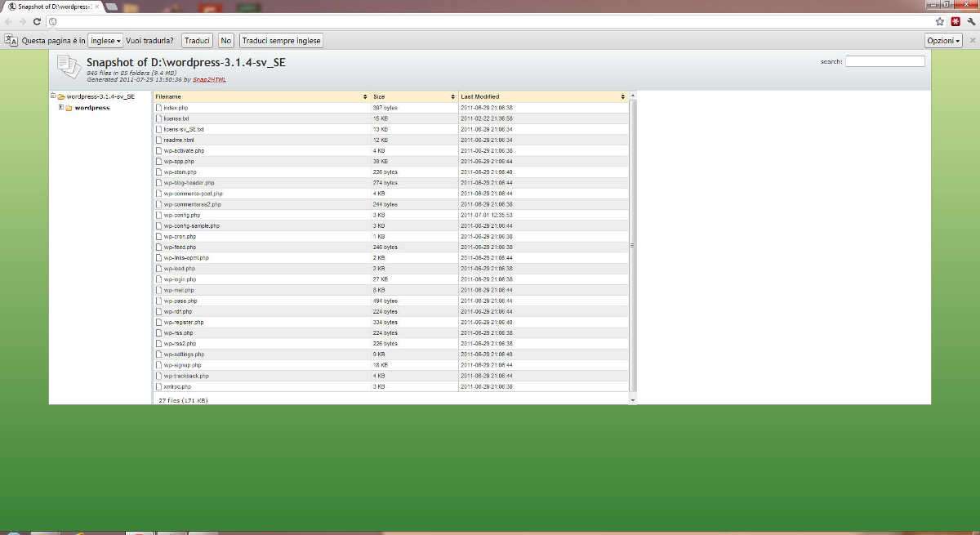Close the translation bar
This screenshot has height=535, width=980.
click(x=972, y=40)
